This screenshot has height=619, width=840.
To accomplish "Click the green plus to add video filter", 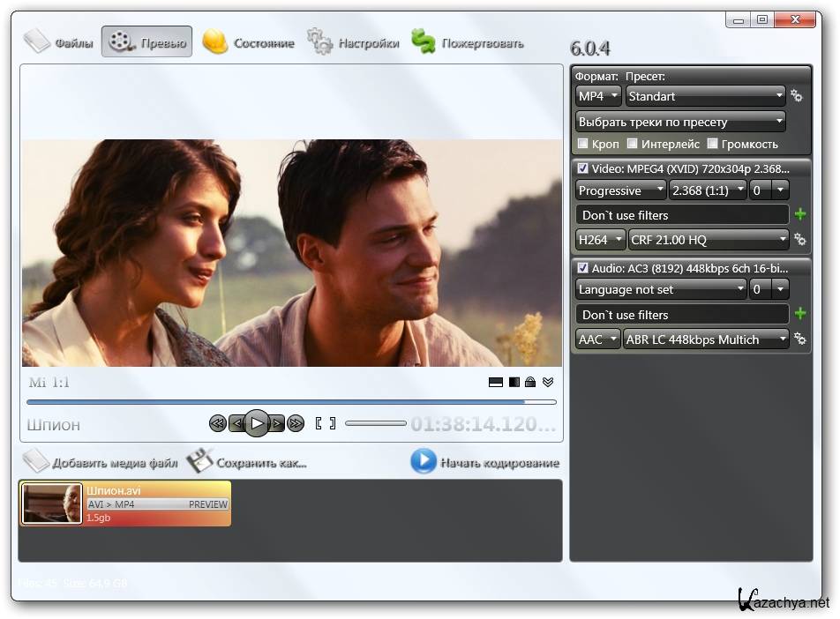I will pos(800,214).
